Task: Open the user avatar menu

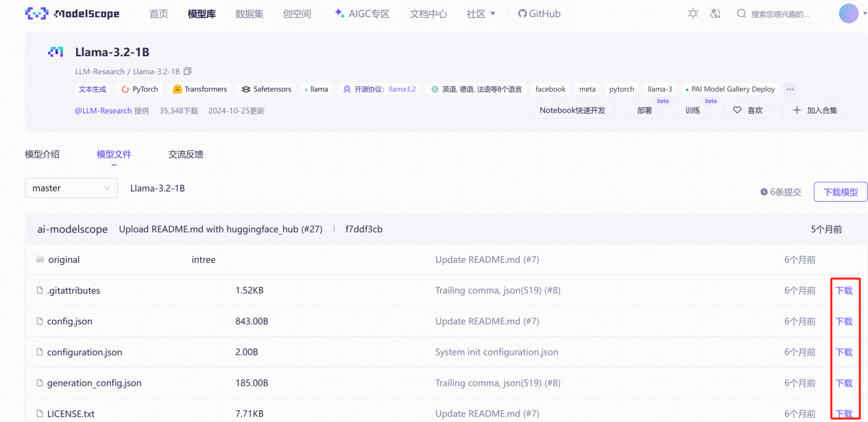Action: [x=849, y=14]
